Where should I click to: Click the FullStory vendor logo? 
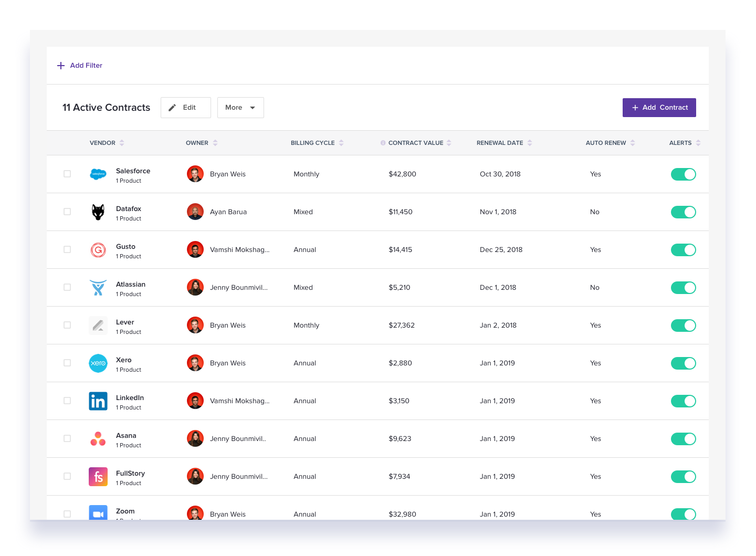(x=98, y=477)
